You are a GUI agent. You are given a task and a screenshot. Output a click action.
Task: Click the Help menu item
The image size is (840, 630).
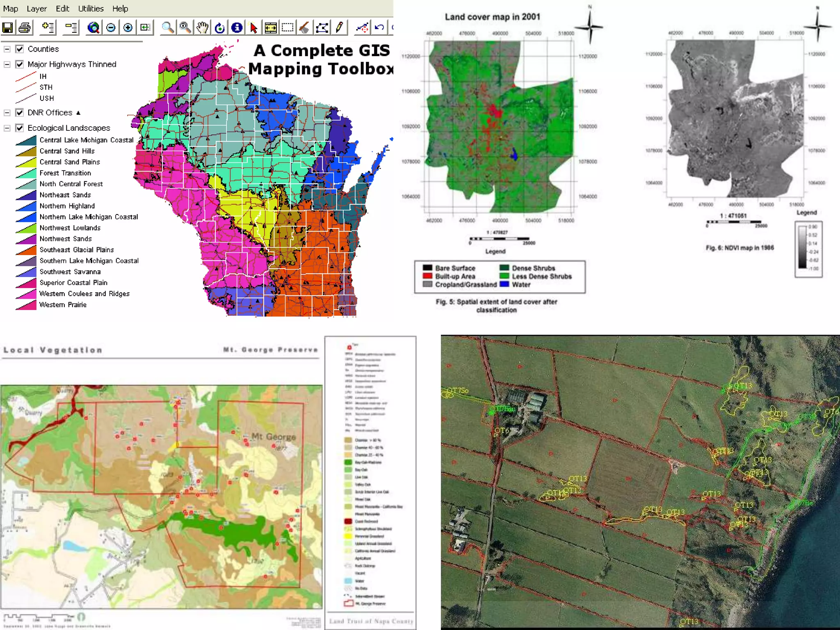coord(120,9)
